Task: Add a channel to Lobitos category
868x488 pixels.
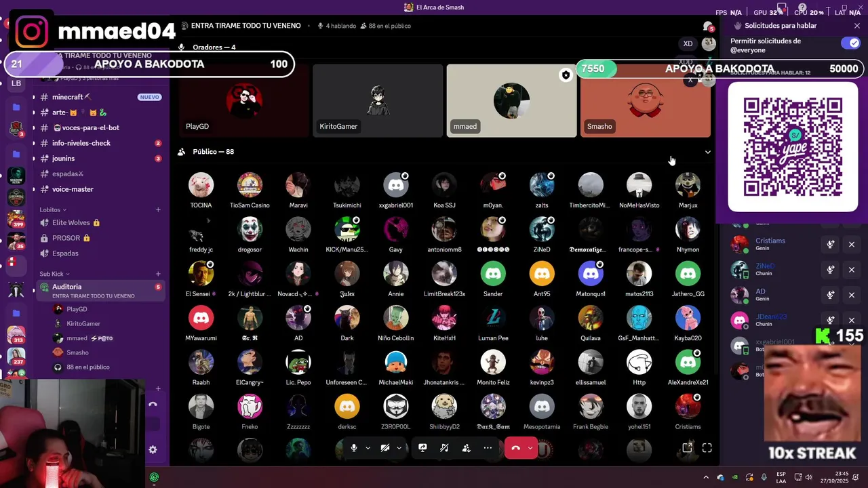Action: 158,210
